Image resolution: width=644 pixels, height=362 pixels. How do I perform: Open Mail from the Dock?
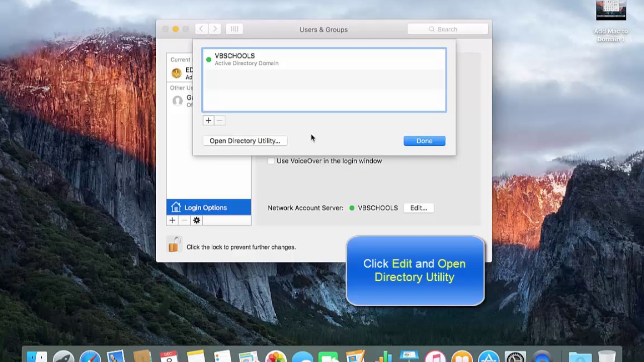click(116, 357)
